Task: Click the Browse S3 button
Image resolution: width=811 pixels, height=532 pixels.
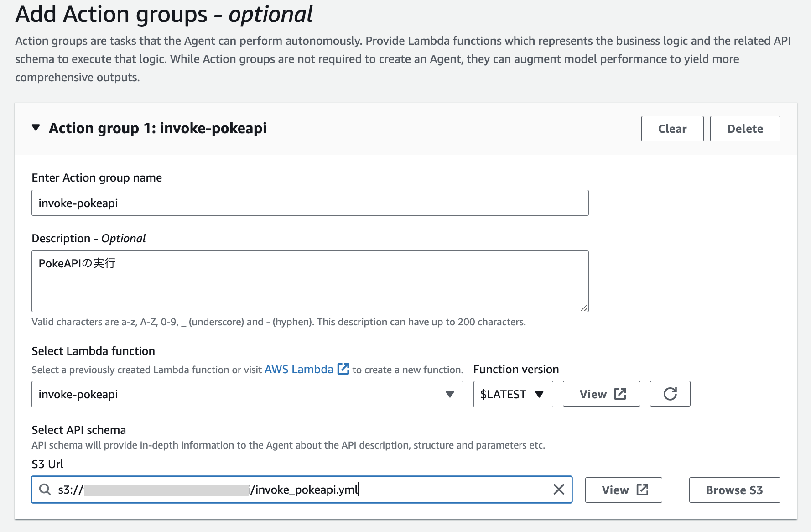Action: click(734, 490)
